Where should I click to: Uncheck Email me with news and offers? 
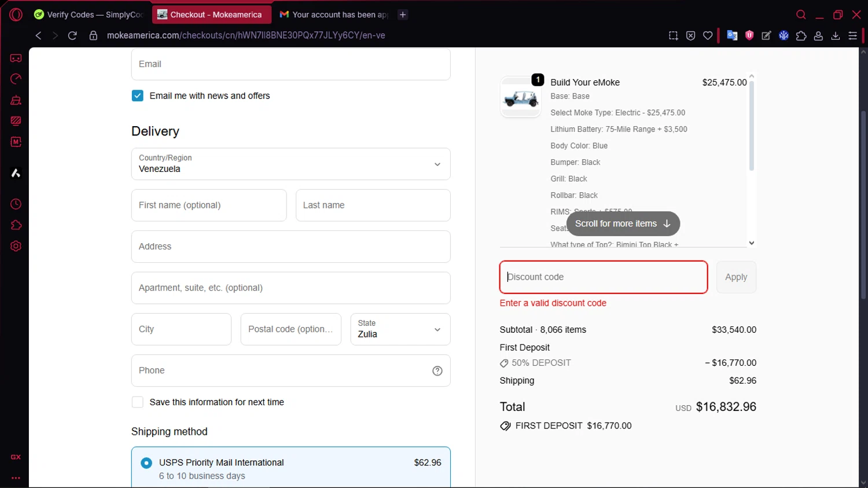137,96
